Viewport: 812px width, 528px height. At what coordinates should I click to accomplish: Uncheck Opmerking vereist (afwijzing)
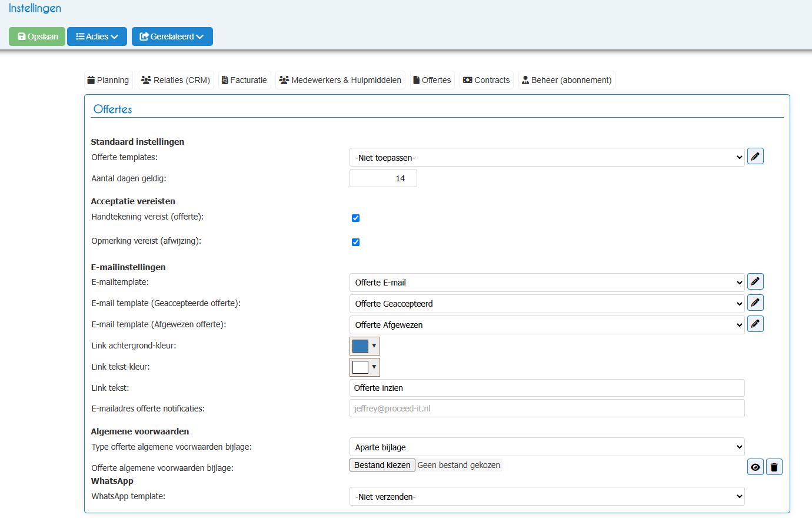point(355,243)
